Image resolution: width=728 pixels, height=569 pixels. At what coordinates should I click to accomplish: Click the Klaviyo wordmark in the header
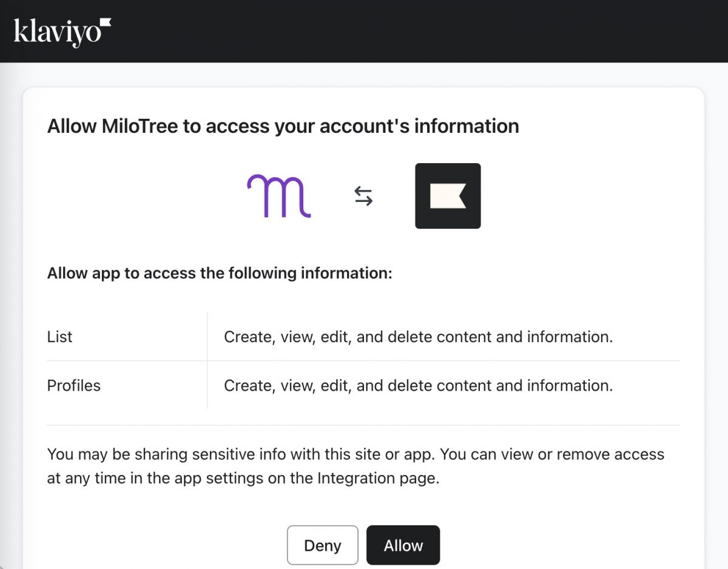(x=56, y=32)
